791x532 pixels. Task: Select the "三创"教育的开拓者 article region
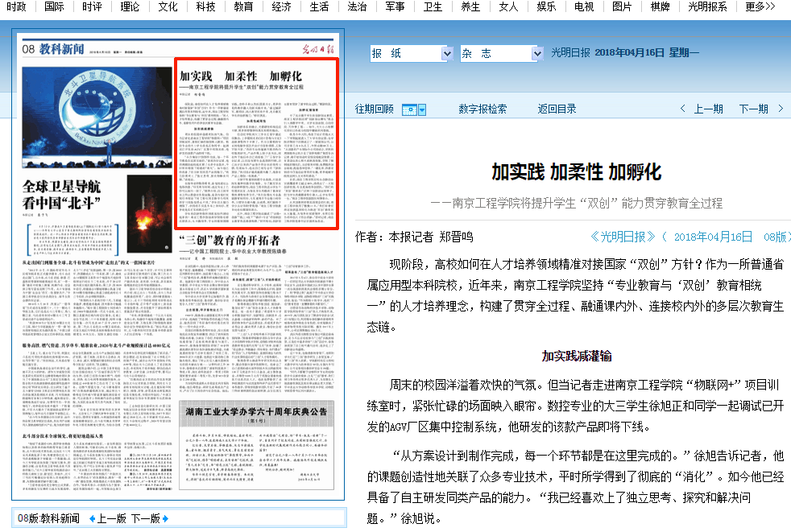tap(258, 322)
